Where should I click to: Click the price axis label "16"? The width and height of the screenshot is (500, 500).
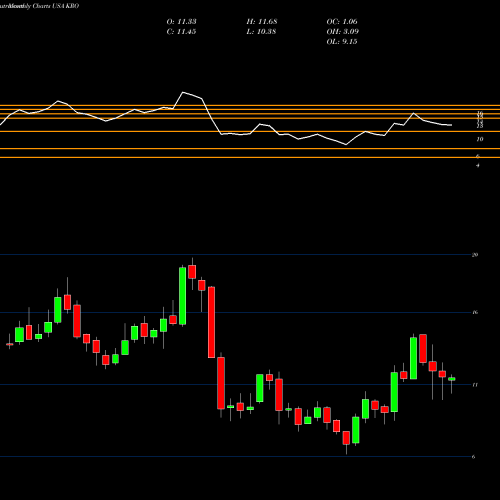(475, 312)
